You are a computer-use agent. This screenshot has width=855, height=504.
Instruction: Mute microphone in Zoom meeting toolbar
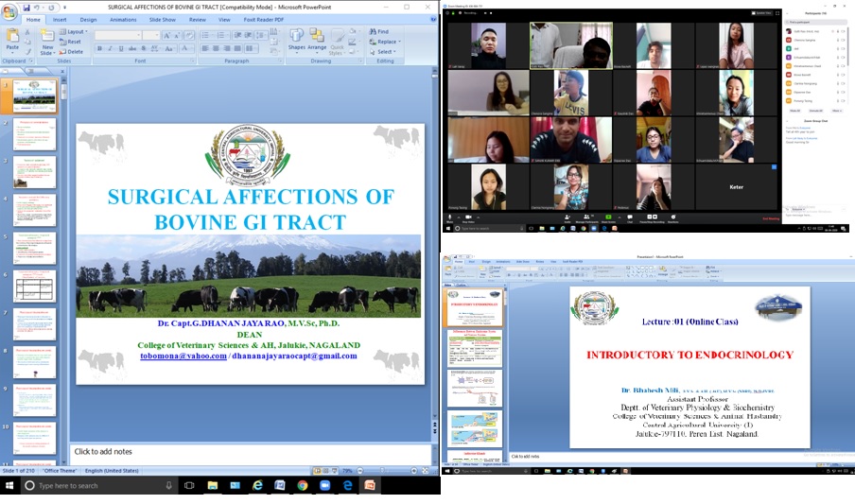click(450, 217)
